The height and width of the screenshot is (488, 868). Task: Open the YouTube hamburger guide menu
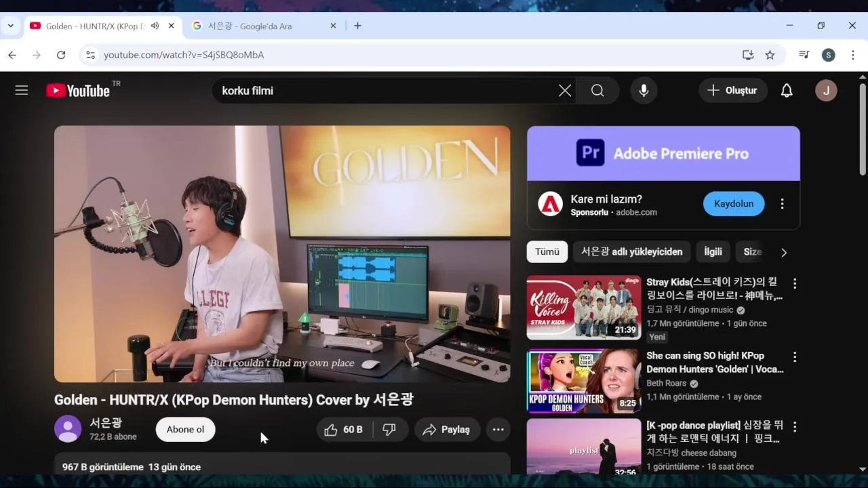point(22,90)
